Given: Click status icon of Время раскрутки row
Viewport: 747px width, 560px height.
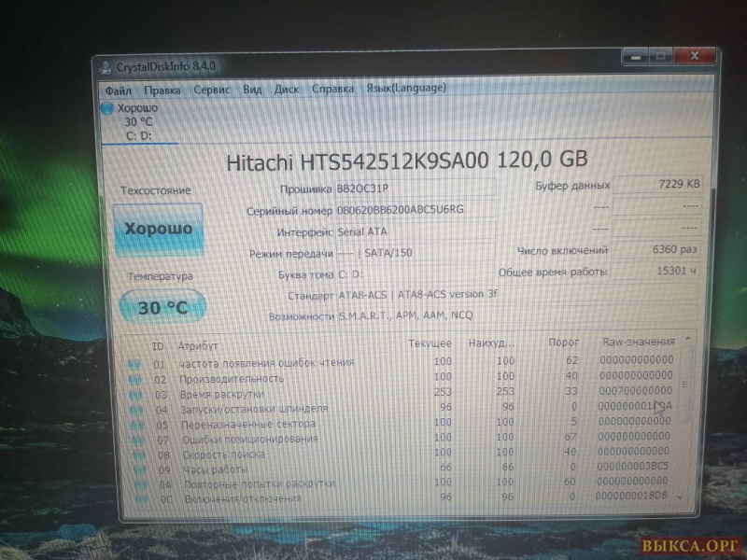Looking at the screenshot, I should point(136,393).
